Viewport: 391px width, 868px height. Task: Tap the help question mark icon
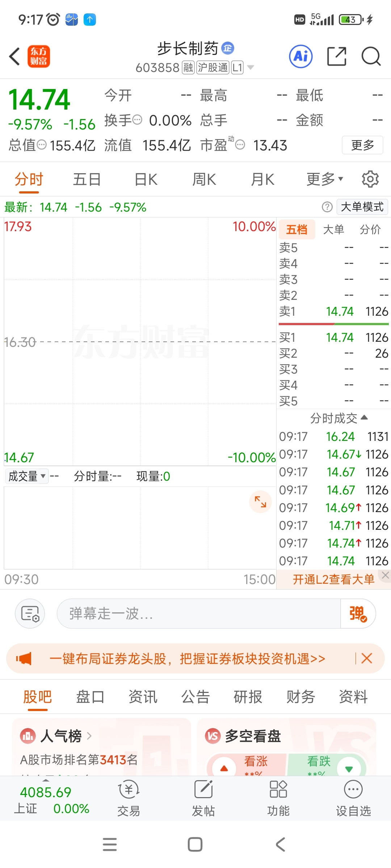tap(327, 207)
